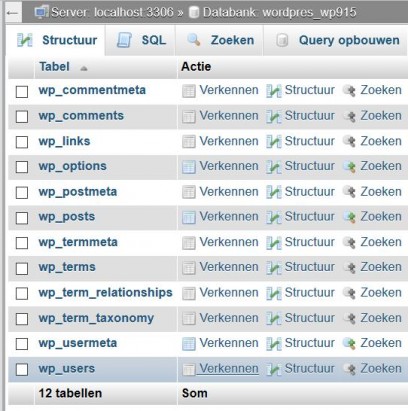The height and width of the screenshot is (411, 408).
Task: Select the wp_postmeta row checkbox
Action: 22,193
